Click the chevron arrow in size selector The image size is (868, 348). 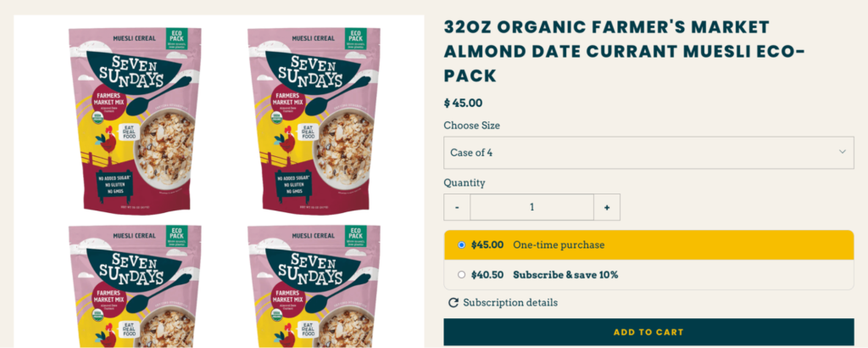click(843, 152)
